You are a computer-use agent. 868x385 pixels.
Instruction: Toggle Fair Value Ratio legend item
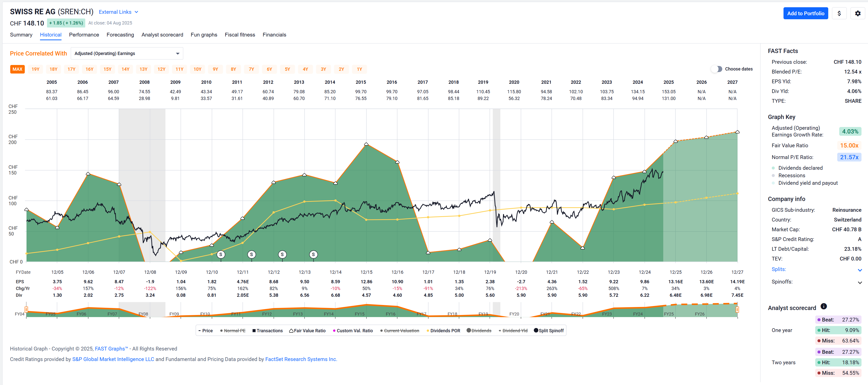(x=307, y=330)
